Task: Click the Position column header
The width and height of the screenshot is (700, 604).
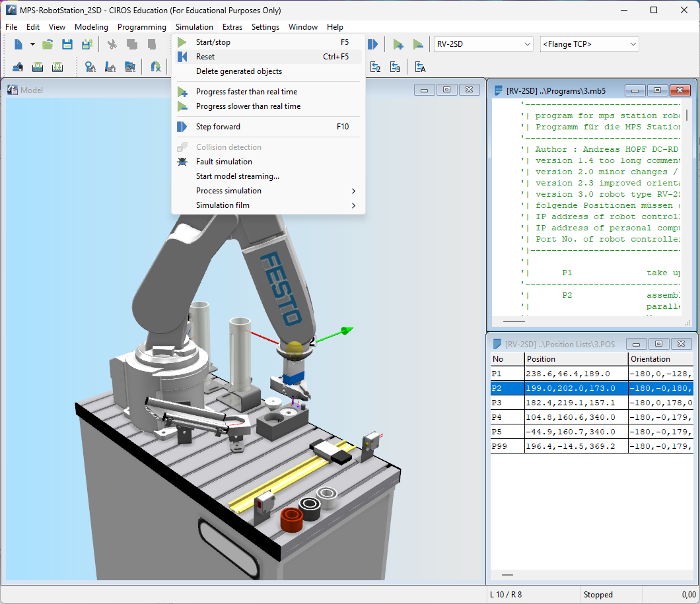Action: (576, 359)
